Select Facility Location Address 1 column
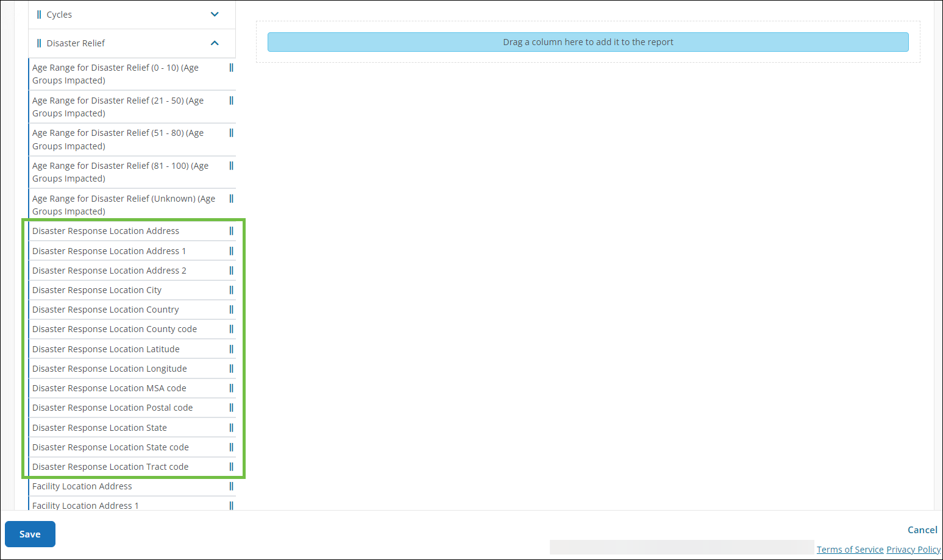 pos(132,505)
